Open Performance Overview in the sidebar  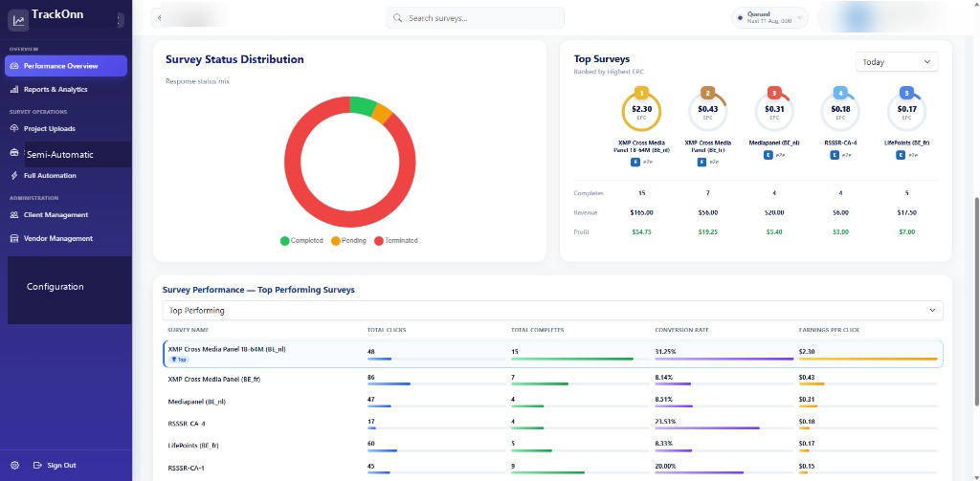pyautogui.click(x=66, y=66)
